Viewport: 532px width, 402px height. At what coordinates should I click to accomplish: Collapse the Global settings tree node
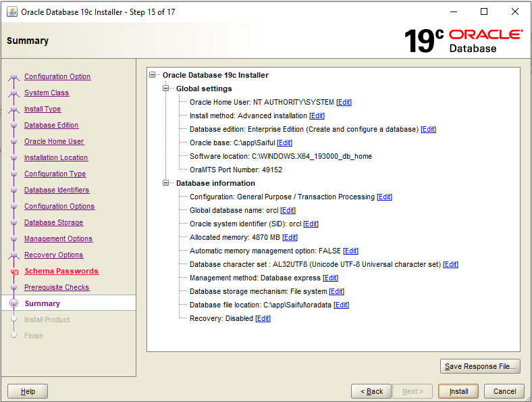[166, 89]
